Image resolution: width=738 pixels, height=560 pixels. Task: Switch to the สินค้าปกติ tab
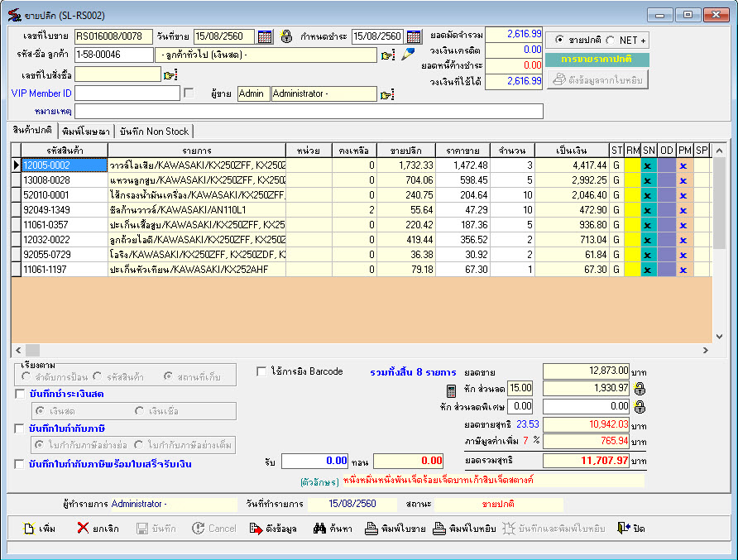click(x=32, y=131)
